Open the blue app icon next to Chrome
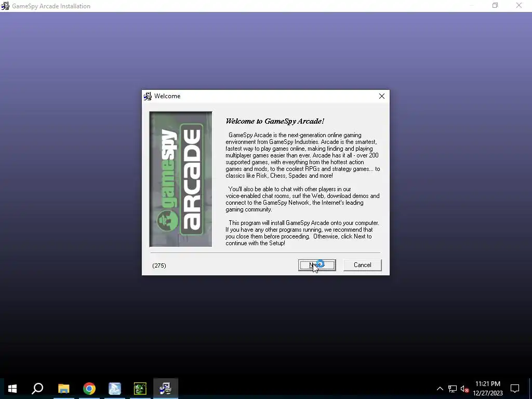The width and height of the screenshot is (532, 399). pos(115,389)
